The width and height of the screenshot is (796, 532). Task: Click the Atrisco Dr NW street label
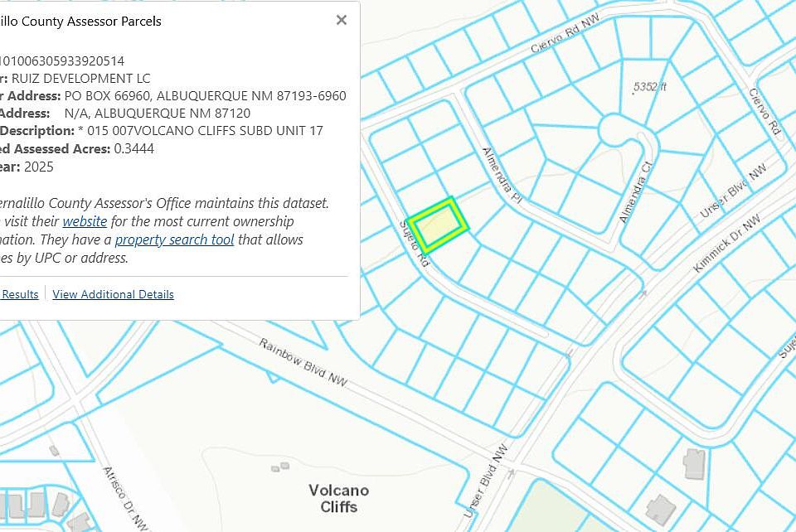[x=125, y=497]
